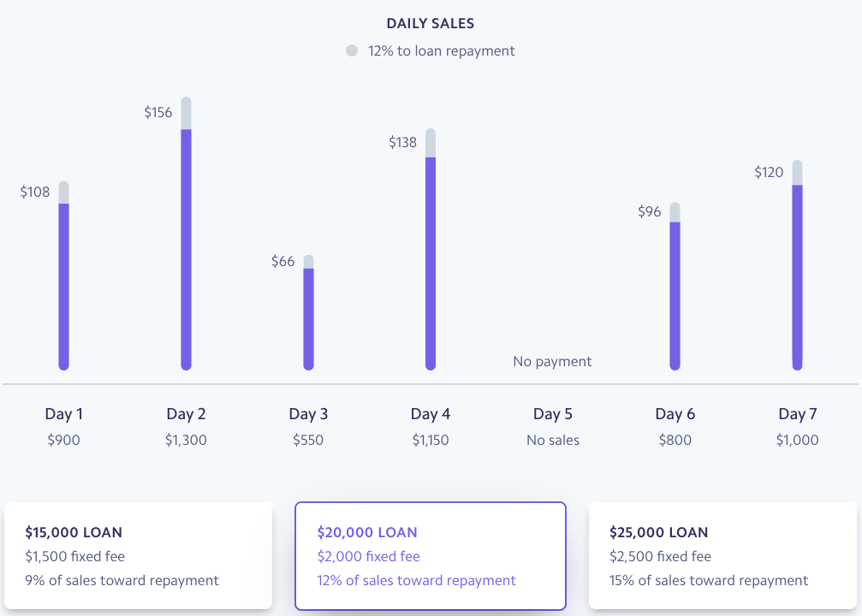The height and width of the screenshot is (616, 862).
Task: Click the "DAILY SALES" chart title
Action: point(431,24)
